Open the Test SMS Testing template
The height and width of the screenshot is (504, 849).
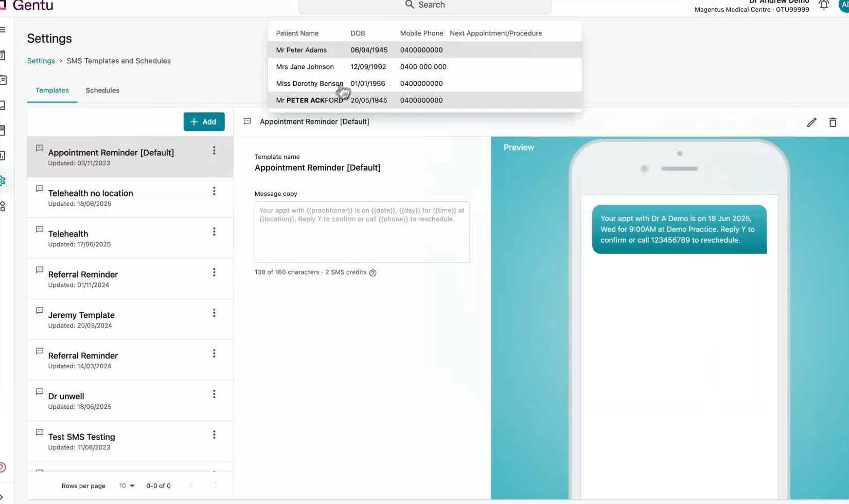point(130,441)
